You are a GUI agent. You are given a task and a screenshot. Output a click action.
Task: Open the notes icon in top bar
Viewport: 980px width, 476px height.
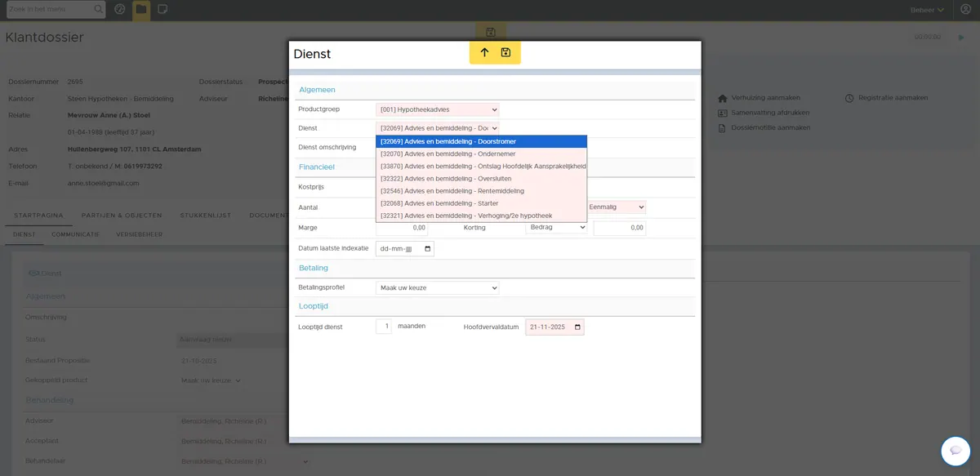pos(163,10)
